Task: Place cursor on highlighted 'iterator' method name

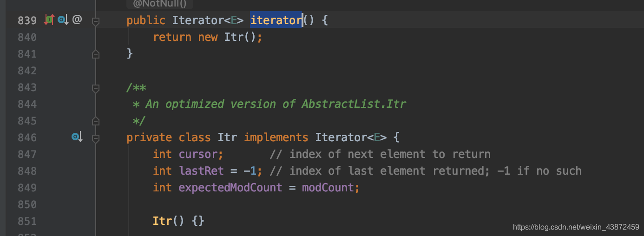Action: (x=276, y=20)
